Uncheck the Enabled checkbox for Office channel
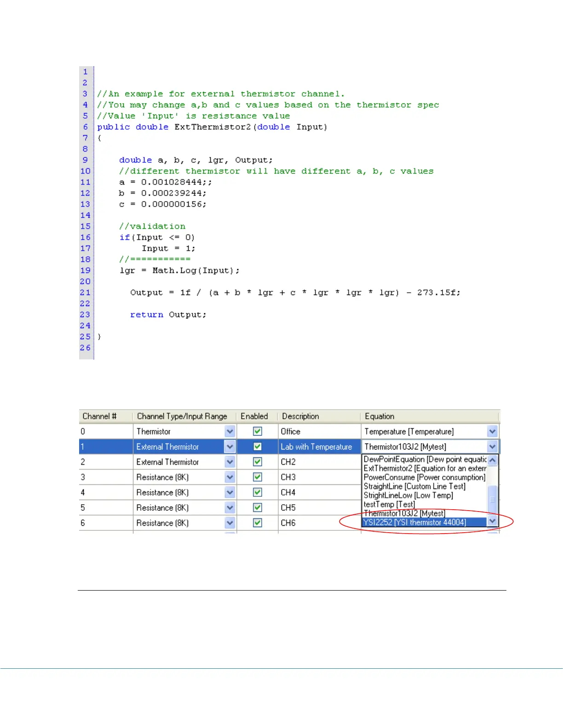The height and width of the screenshot is (728, 563). coord(258,431)
